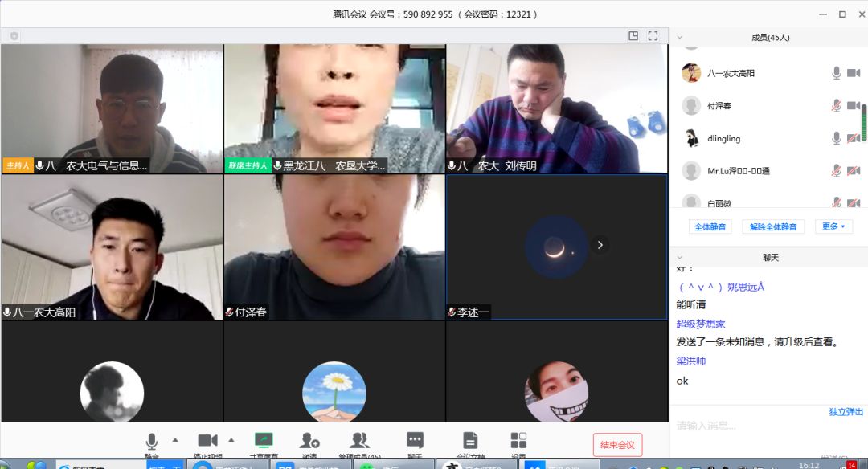
Task: Toggle camera for member dlingling in list
Action: pos(853,138)
